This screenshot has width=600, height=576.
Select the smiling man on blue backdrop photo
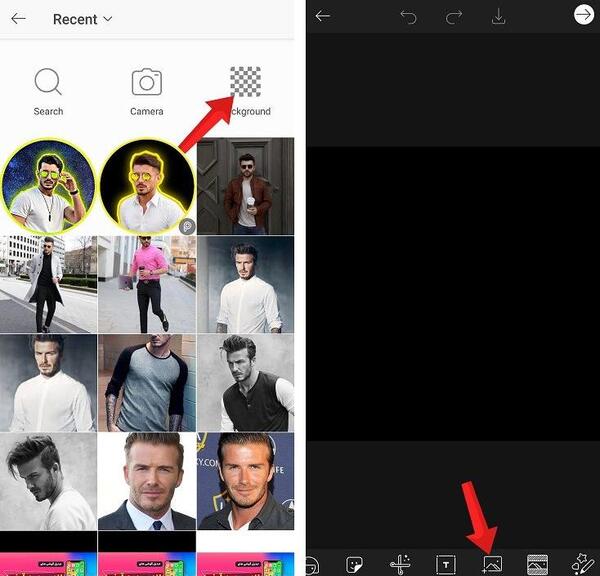[x=246, y=481]
